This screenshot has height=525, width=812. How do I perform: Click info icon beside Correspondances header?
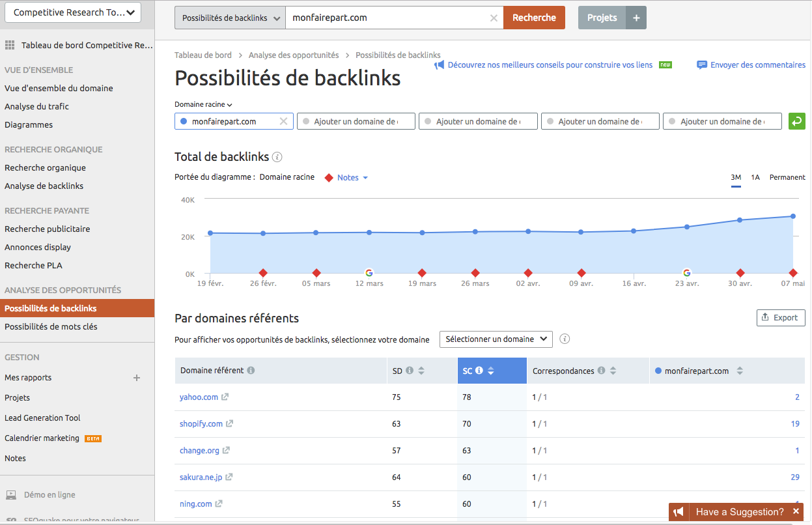click(601, 371)
